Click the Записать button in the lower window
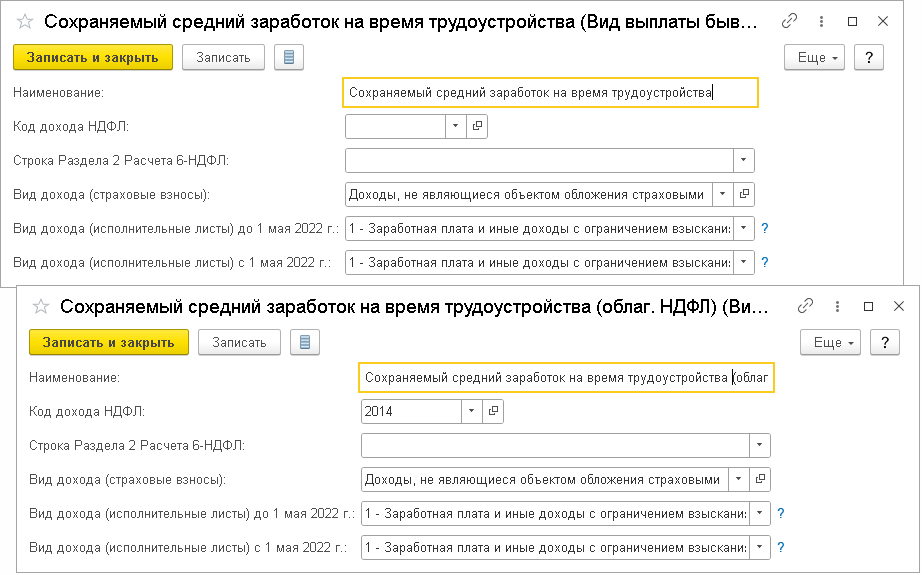The height and width of the screenshot is (575, 922). (x=239, y=342)
